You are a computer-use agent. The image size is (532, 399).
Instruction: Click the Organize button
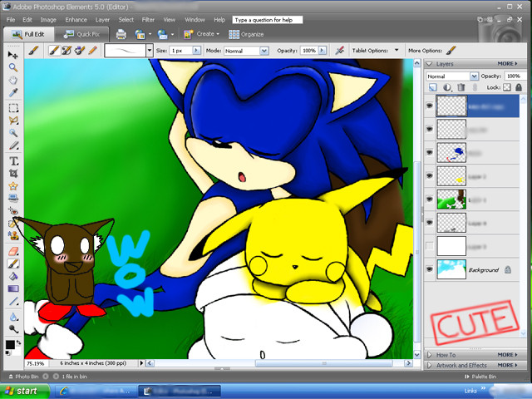coord(246,34)
